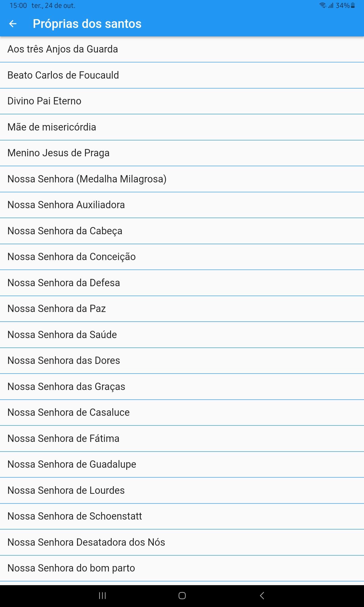Select Nossa Senhora (Medalha Milagrosa)

tap(182, 179)
